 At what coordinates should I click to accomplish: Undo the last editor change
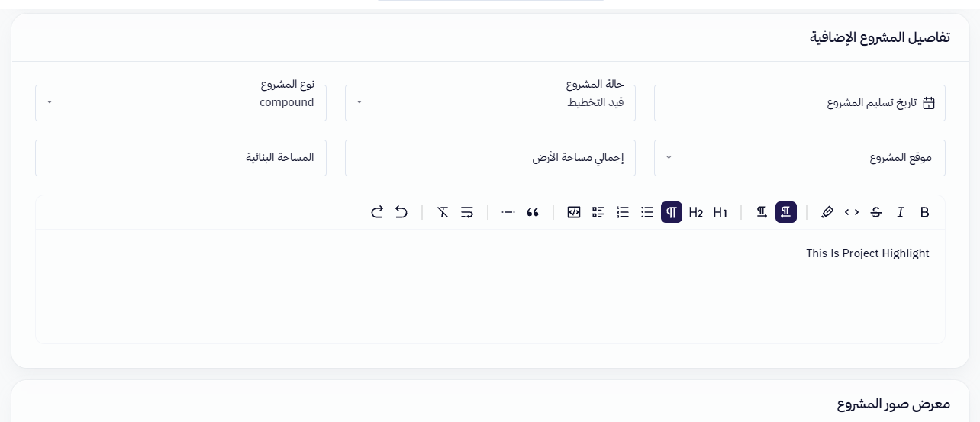[x=401, y=212]
